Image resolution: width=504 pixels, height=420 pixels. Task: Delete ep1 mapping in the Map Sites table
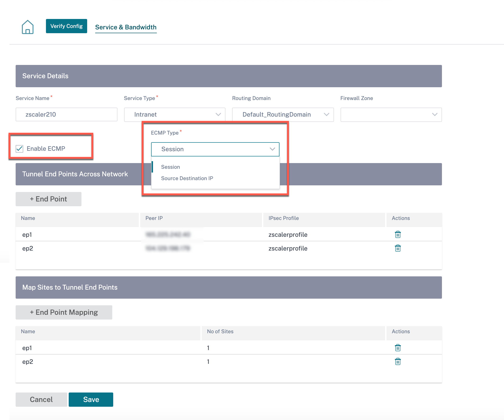click(398, 347)
